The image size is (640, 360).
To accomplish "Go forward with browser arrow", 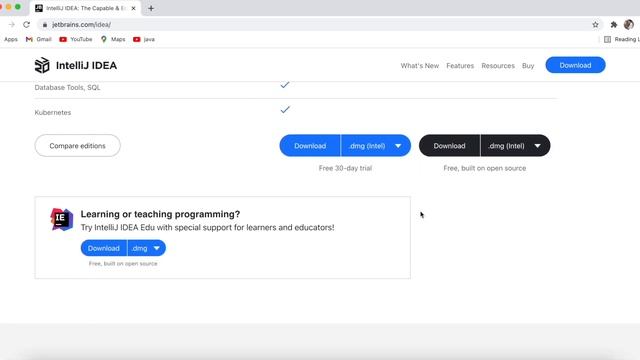I will (x=11, y=24).
